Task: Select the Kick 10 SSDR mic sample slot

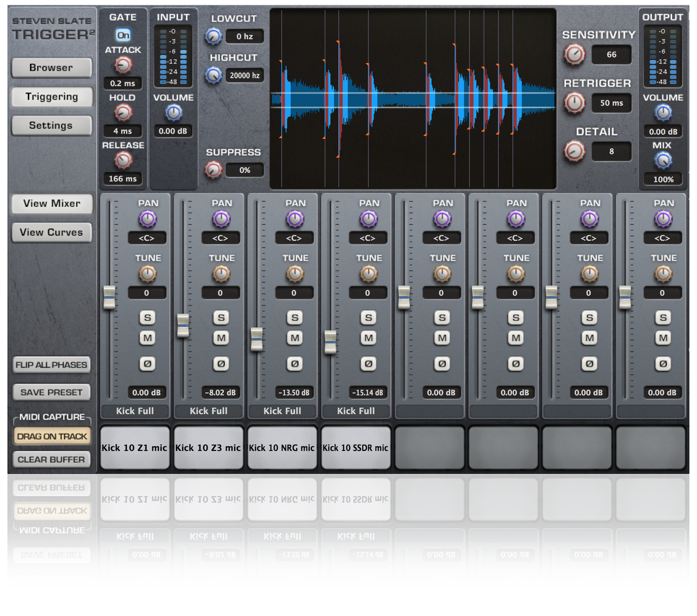Action: (x=356, y=448)
